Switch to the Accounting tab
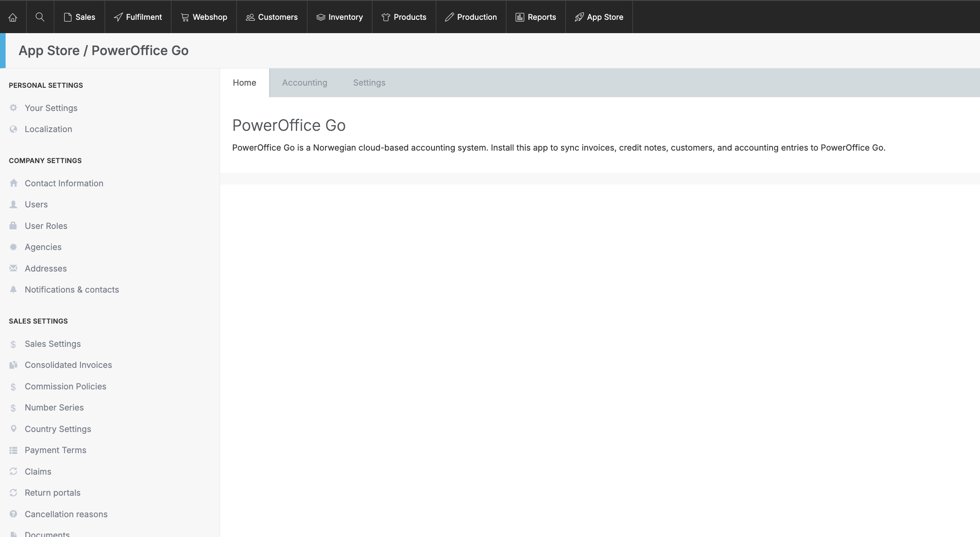Screen dimensions: 980x537 [x=305, y=83]
